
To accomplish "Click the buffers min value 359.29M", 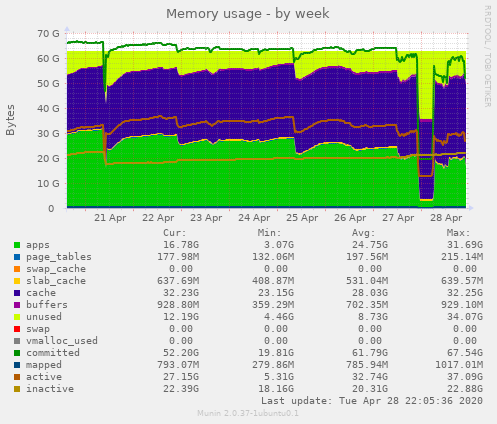I will coord(273,305).
